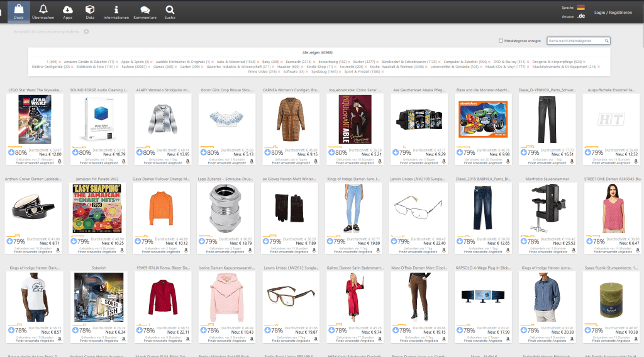Open LEGO Star Wars Skywalker product image
Viewport: 644px width, 357px height.
click(35, 119)
